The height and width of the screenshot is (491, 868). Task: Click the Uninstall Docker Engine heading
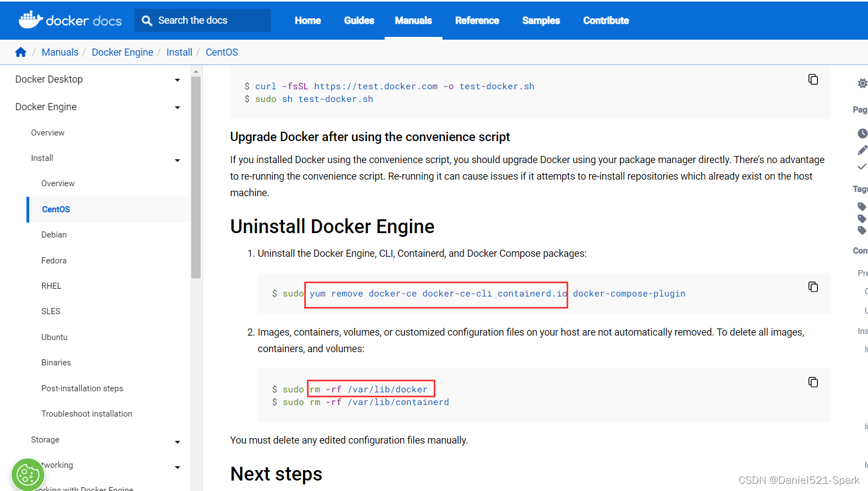pos(332,226)
